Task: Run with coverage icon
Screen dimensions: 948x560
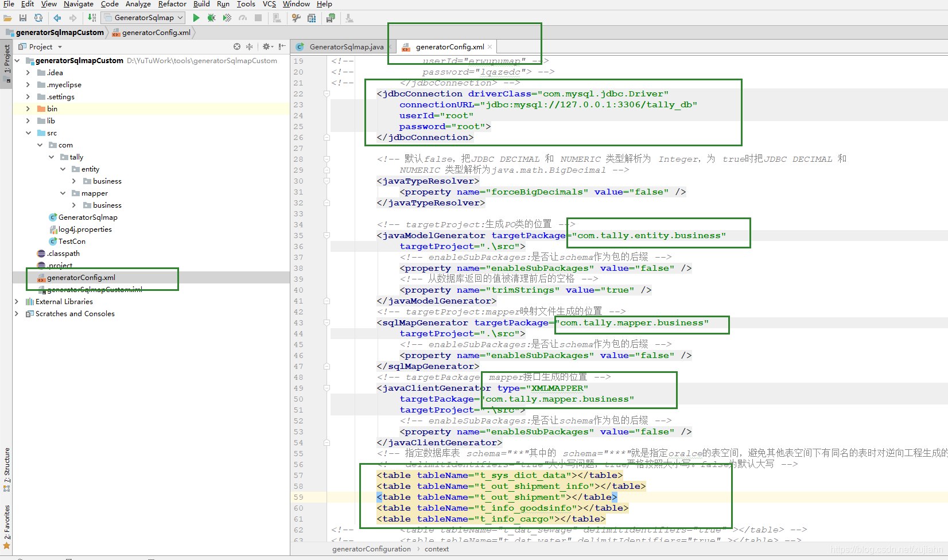Action: [227, 18]
